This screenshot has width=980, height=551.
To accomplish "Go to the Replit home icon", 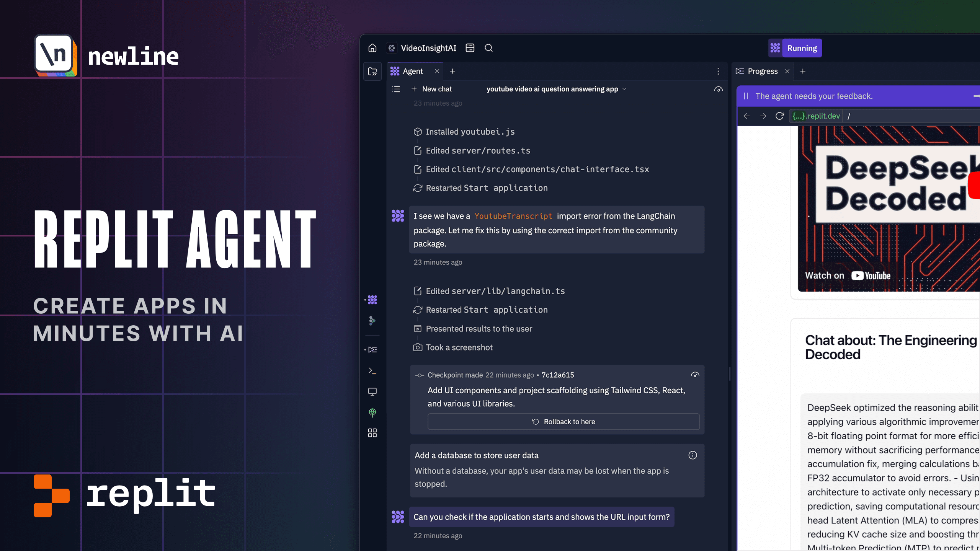I will 372,48.
